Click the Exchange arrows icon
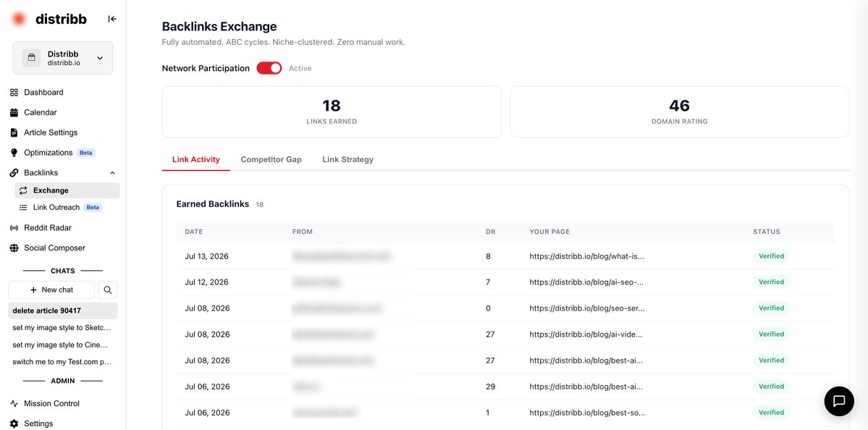Screen dimensions: 868x430 click(x=23, y=190)
